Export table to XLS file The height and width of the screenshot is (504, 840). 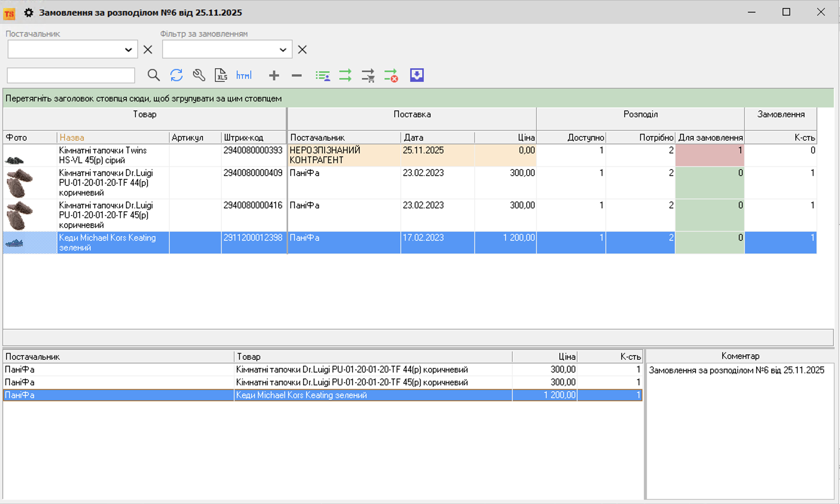click(221, 75)
